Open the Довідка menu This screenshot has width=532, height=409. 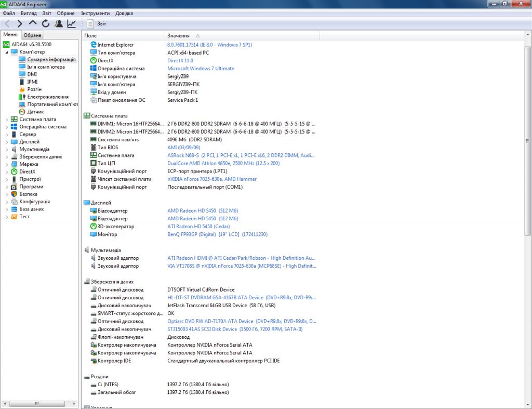click(x=124, y=13)
